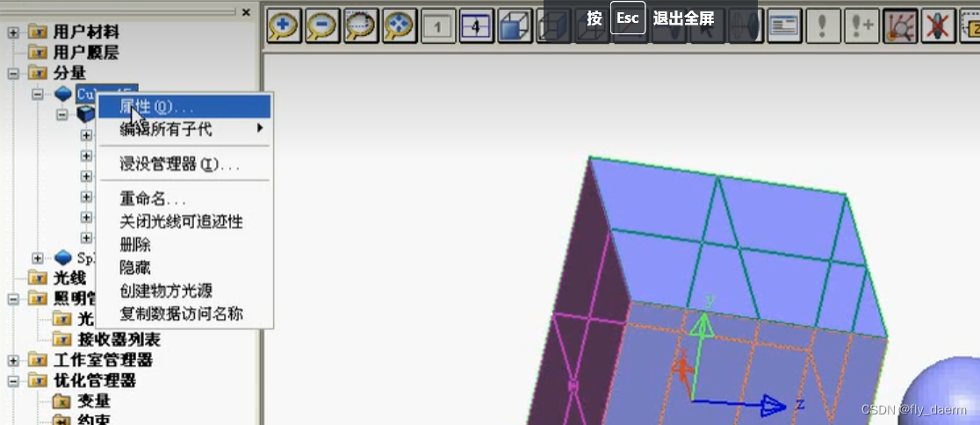Open 编辑所有子代 submenu
The width and height of the screenshot is (980, 425).
click(x=184, y=129)
